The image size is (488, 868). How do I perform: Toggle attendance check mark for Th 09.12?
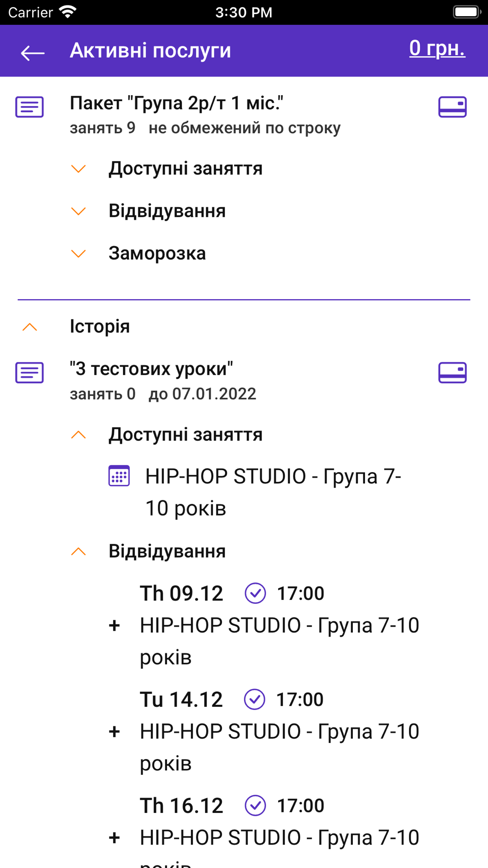click(255, 593)
